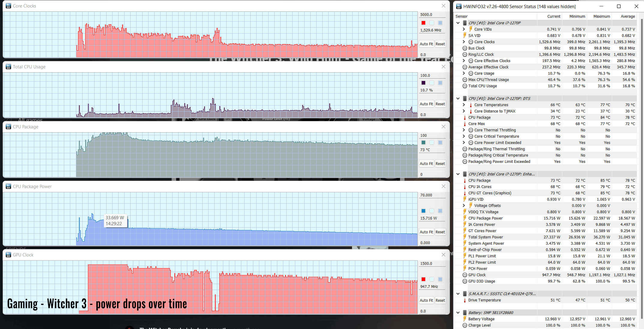This screenshot has width=644, height=329.
Task: Expand the Voltage Offsets row
Action: click(464, 205)
